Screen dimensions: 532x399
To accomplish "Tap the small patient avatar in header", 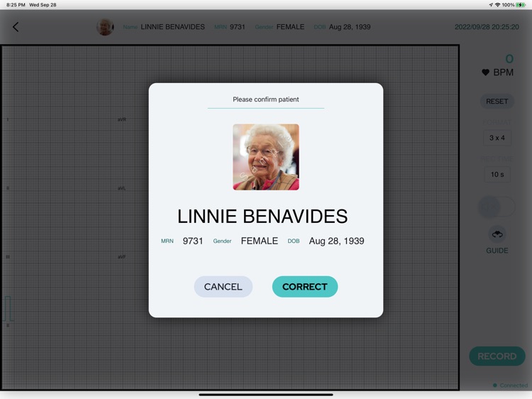I will click(x=105, y=27).
